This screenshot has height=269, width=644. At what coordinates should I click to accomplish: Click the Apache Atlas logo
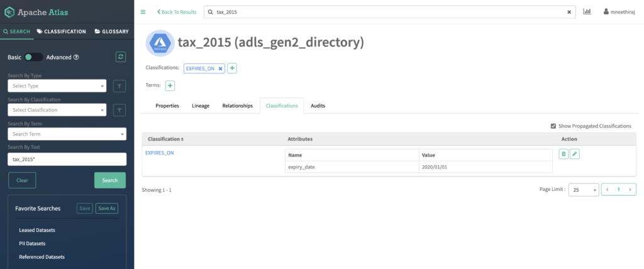point(36,13)
